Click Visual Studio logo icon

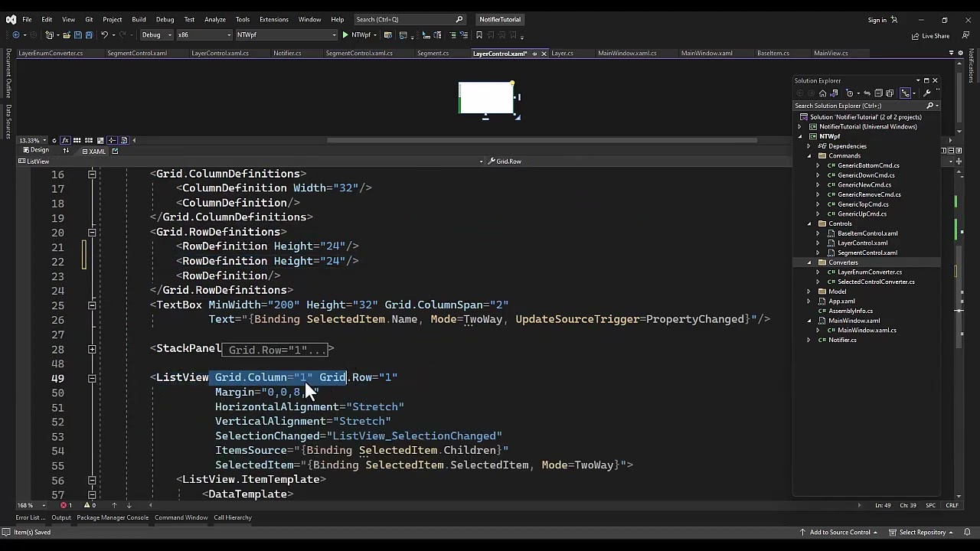point(11,19)
